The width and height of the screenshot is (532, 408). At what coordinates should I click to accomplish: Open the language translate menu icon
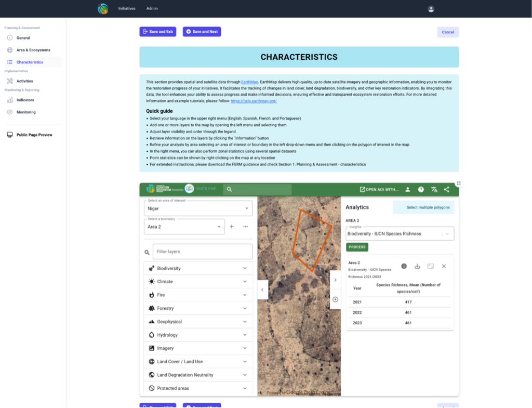point(434,190)
